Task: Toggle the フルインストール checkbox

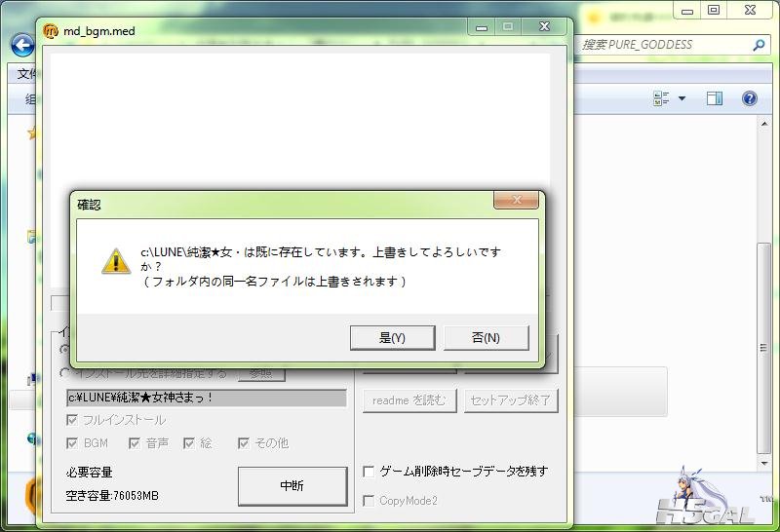Action: pyautogui.click(x=72, y=420)
